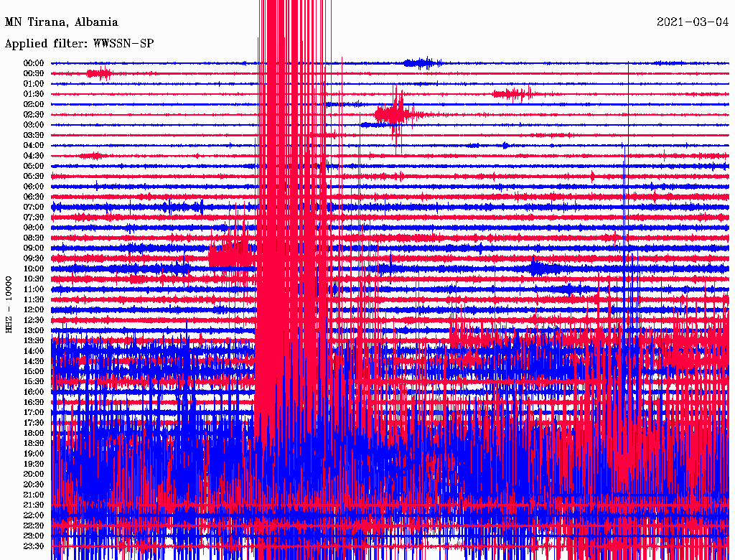Select the 19:30 time row label
Viewport: 735px width, 560px height.
pyautogui.click(x=34, y=464)
